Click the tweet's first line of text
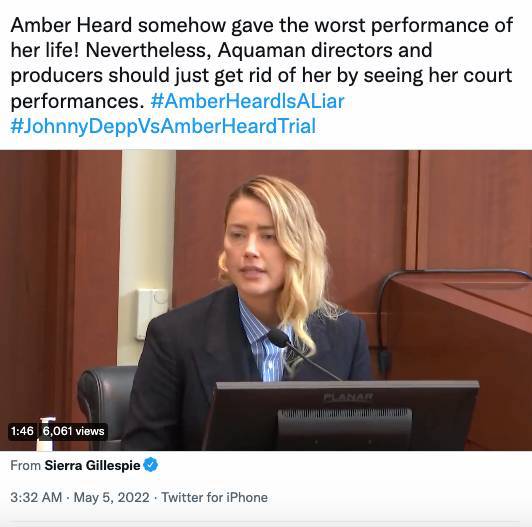The width and height of the screenshot is (532, 527). [x=262, y=25]
